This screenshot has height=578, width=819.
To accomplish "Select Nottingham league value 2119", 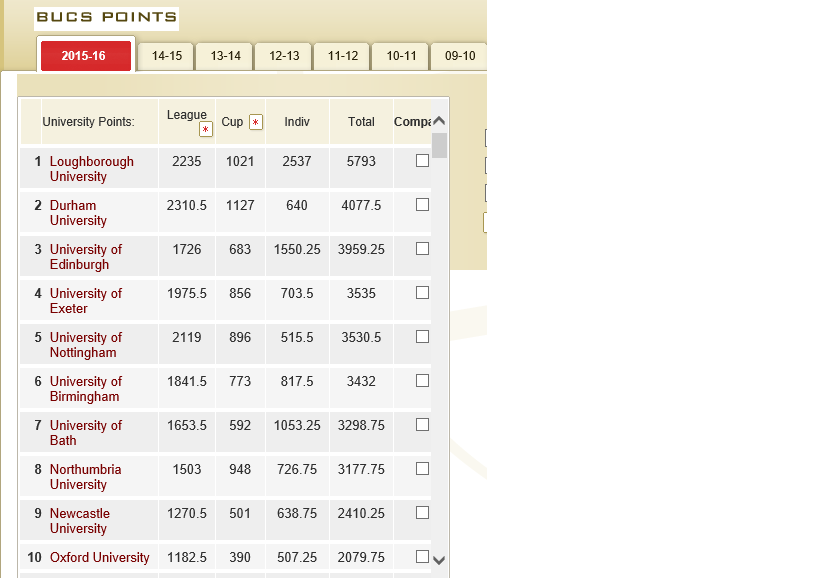I will tap(186, 337).
